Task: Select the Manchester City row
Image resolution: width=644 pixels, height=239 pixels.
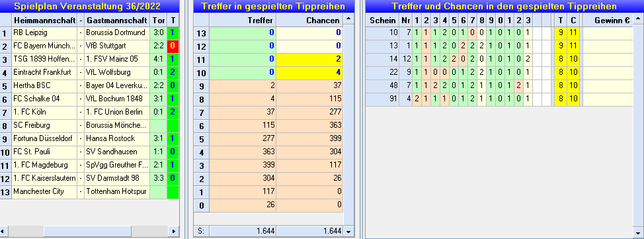Action: (89, 191)
